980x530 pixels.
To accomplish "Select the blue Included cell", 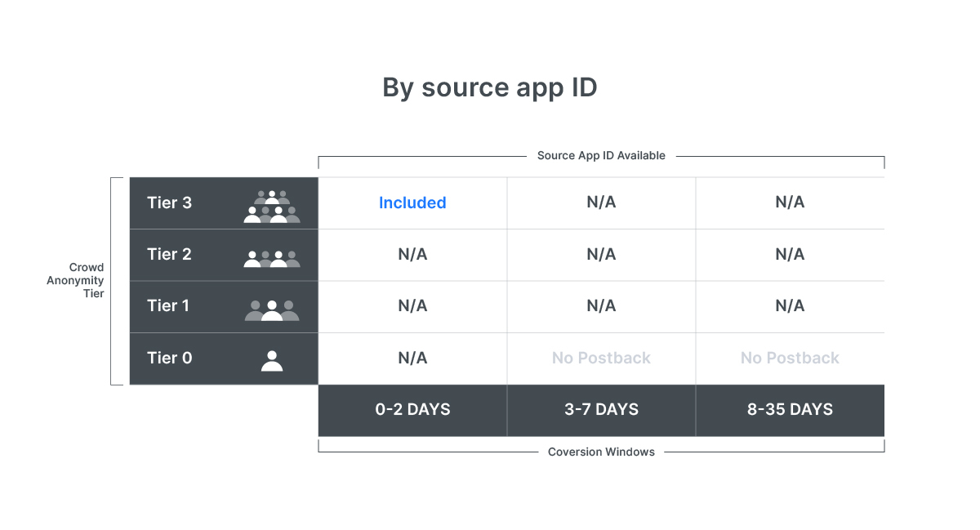I will point(412,203).
